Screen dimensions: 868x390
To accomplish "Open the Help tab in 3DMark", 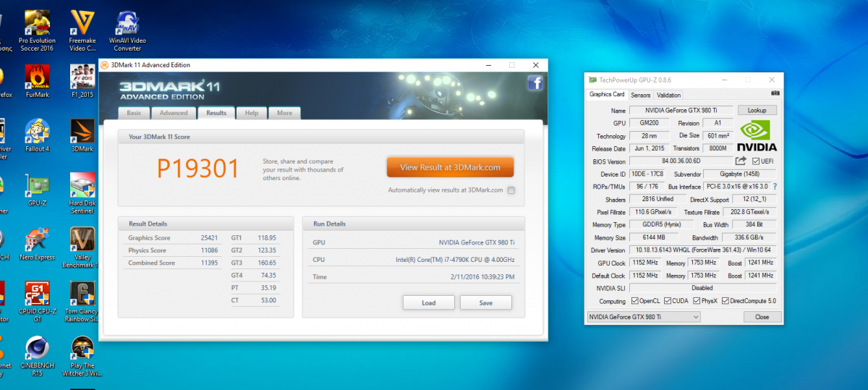I will (x=251, y=113).
